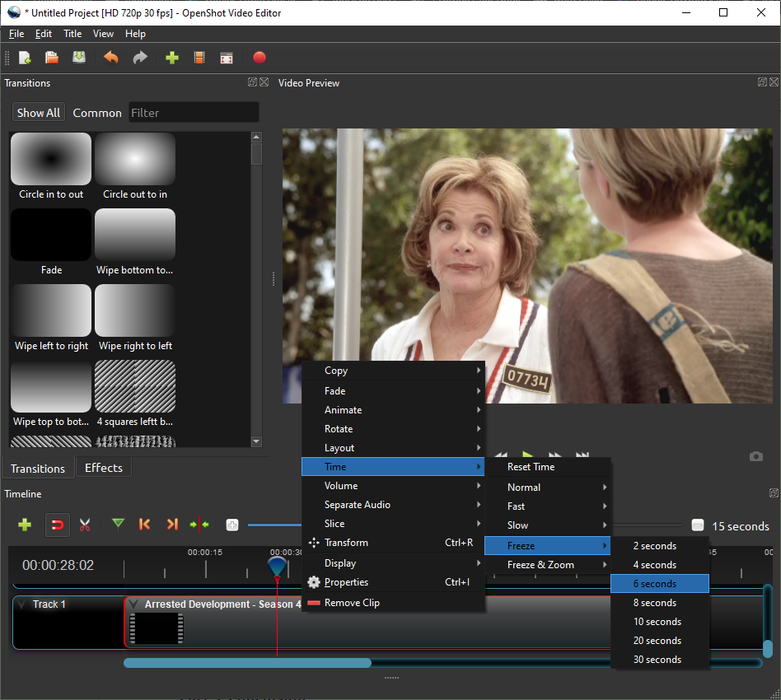Image resolution: width=781 pixels, height=700 pixels.
Task: Click the red Remove Clip minus icon
Action: (x=314, y=603)
